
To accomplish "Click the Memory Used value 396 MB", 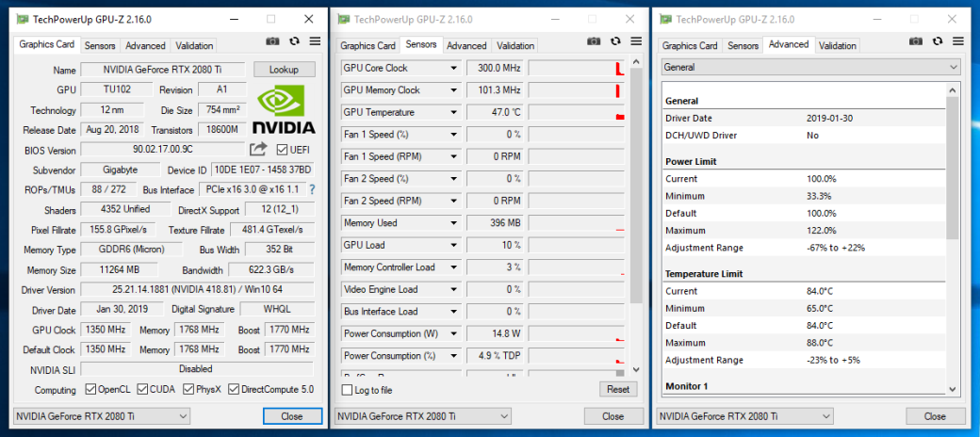I will [x=495, y=223].
